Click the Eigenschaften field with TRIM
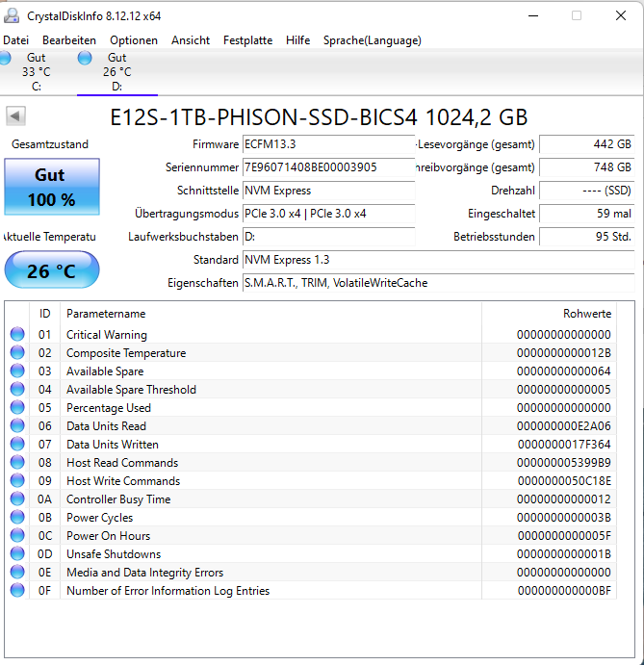The width and height of the screenshot is (644, 665). (439, 283)
